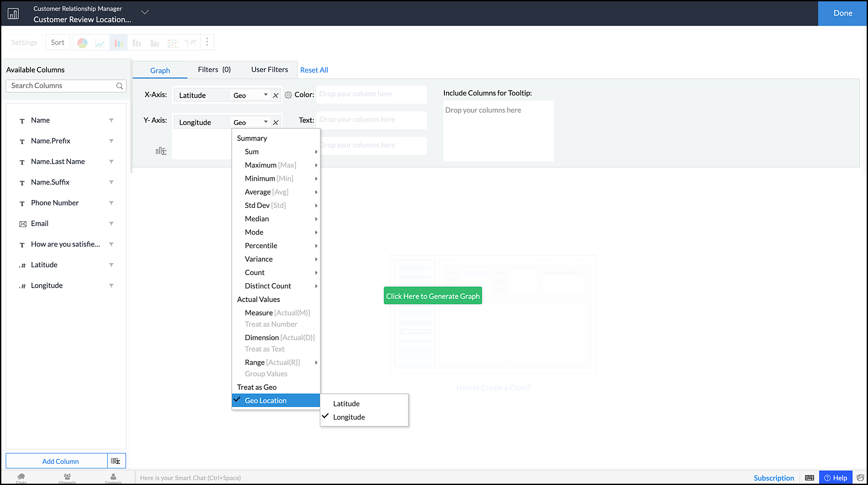Expand the Phone Number column dropdown arrow

point(111,203)
